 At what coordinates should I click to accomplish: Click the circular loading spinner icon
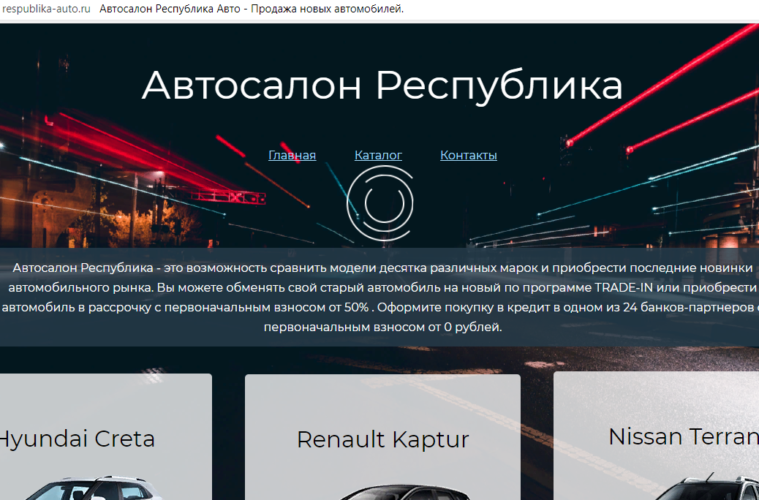coord(380,204)
